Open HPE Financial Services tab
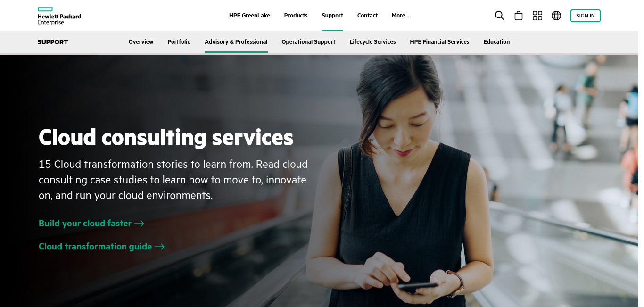The width and height of the screenshot is (644, 307). (439, 42)
